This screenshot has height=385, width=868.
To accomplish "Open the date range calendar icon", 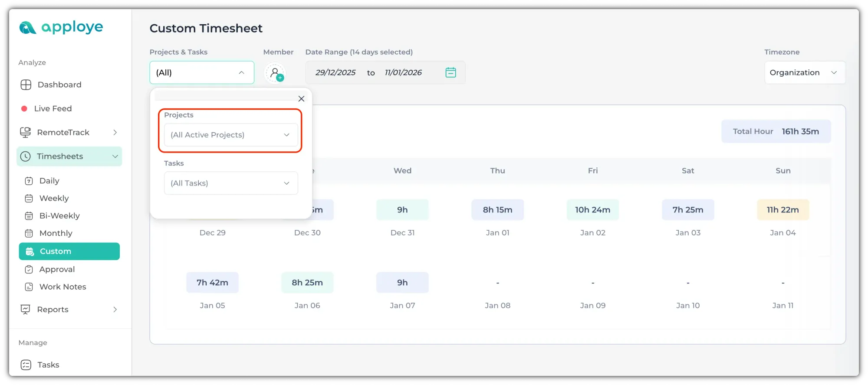I will [450, 72].
